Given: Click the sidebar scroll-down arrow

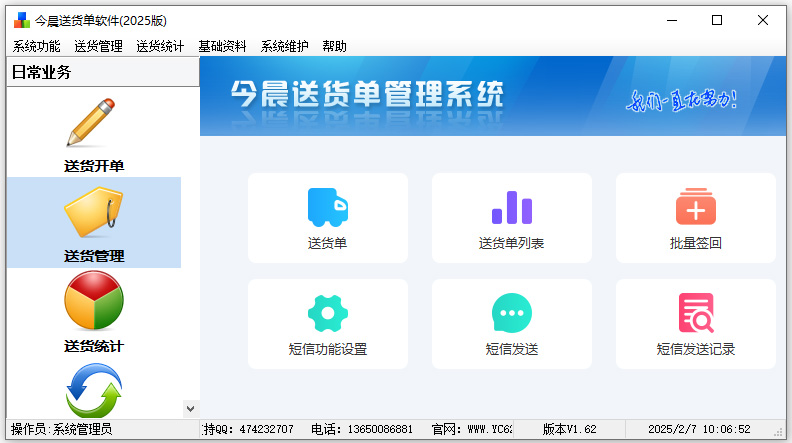Looking at the screenshot, I should [190, 409].
